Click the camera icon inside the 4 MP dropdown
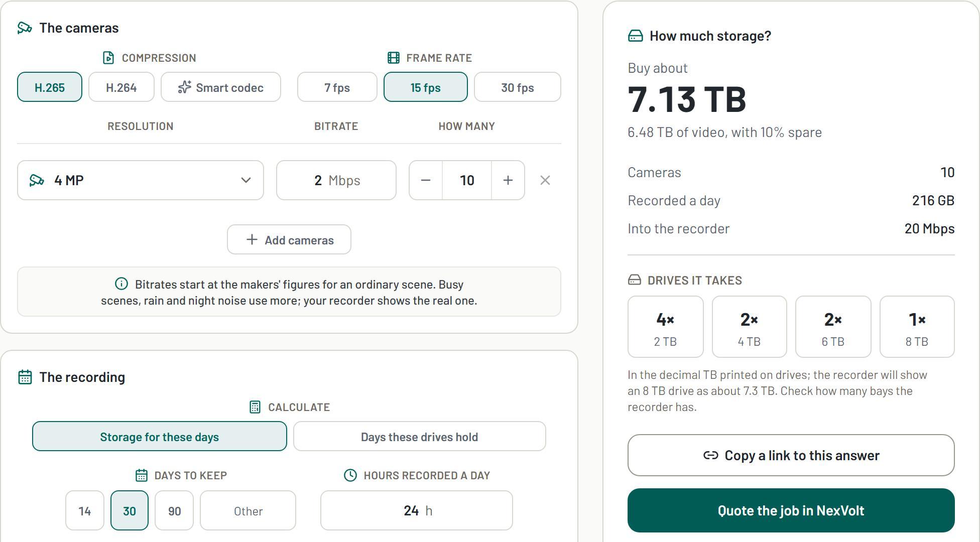 tap(37, 180)
